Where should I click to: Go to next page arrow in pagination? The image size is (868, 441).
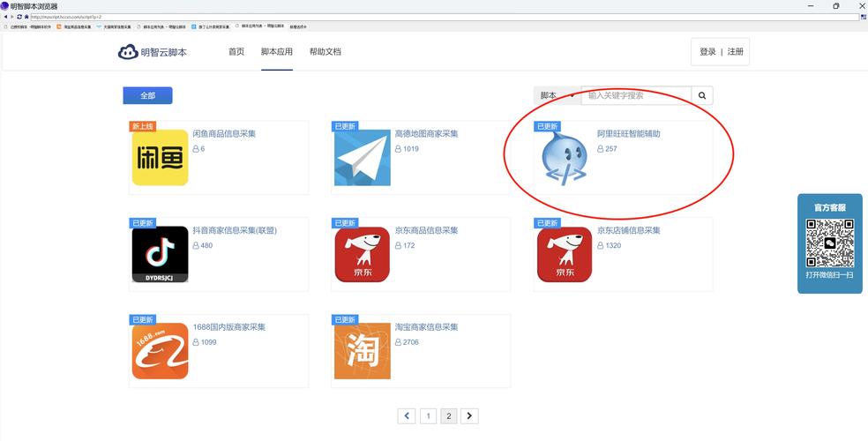tap(470, 415)
